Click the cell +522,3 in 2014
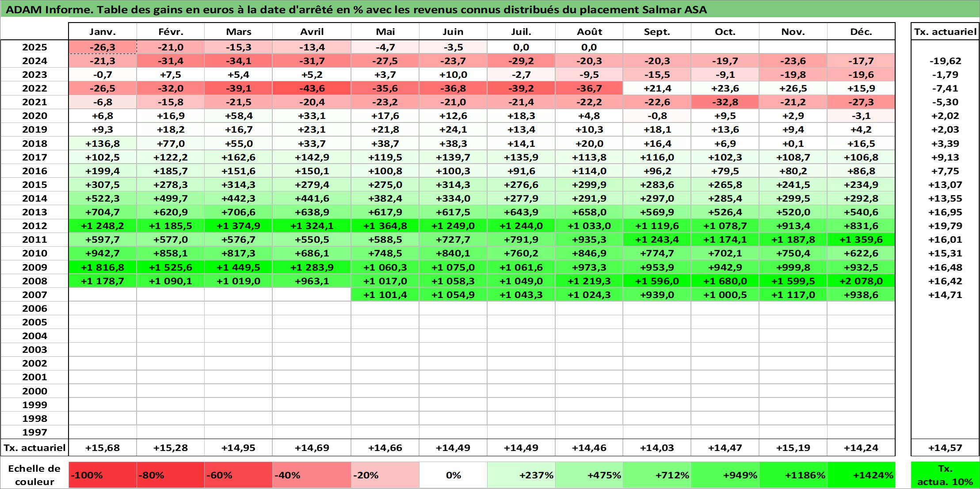 (x=103, y=199)
